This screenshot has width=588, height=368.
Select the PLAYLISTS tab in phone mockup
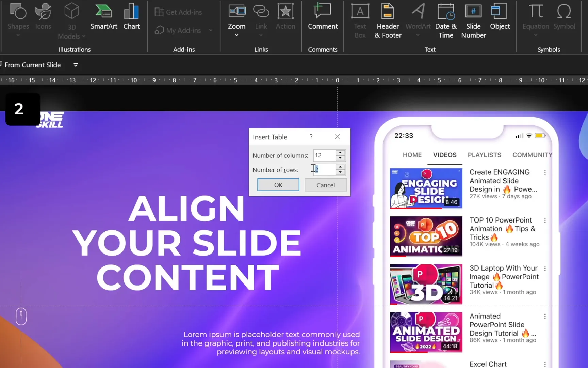click(484, 155)
